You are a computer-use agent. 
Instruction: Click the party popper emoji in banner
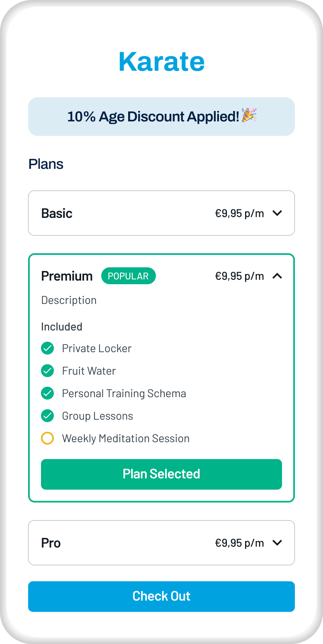pyautogui.click(x=249, y=116)
